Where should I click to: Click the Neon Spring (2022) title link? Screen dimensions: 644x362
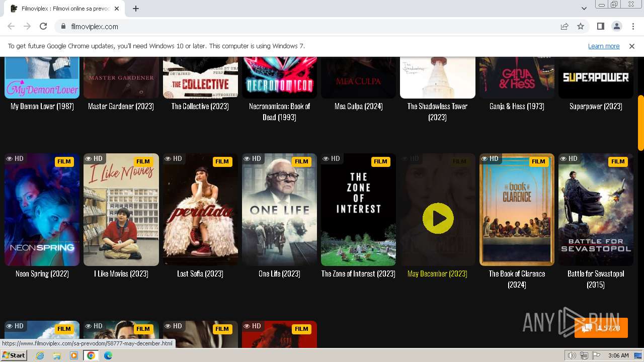[x=42, y=274]
